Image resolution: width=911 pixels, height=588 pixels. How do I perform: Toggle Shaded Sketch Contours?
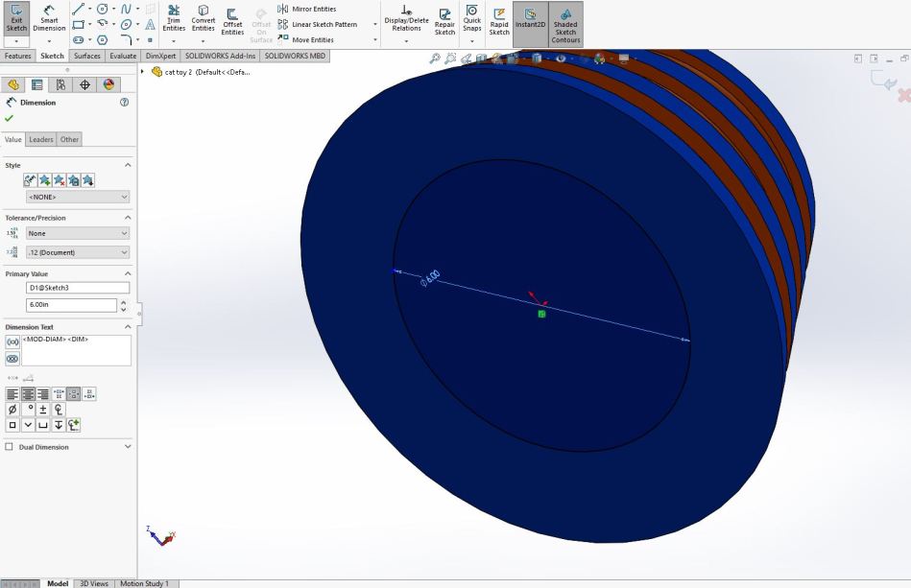[x=565, y=22]
